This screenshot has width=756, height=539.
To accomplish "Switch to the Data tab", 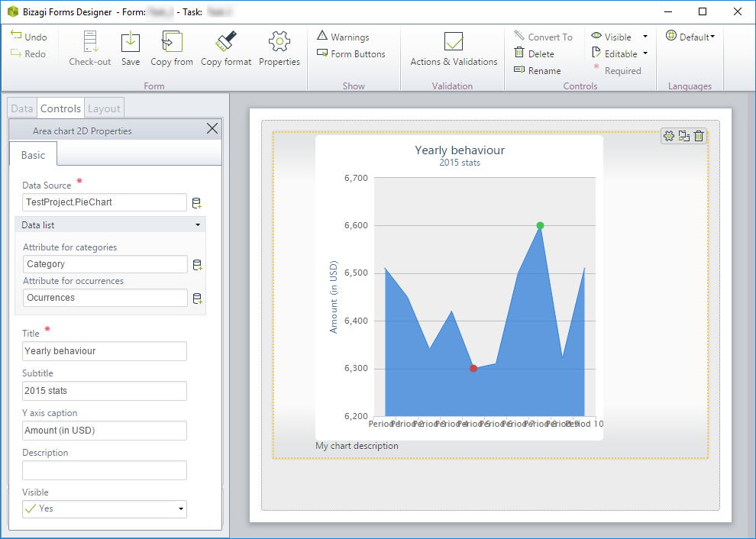I will (x=21, y=108).
